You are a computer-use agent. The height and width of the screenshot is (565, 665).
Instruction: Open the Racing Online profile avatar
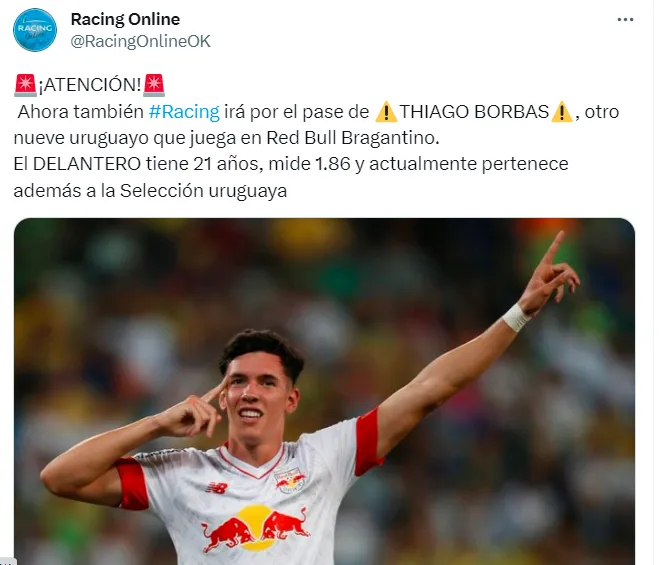35,30
